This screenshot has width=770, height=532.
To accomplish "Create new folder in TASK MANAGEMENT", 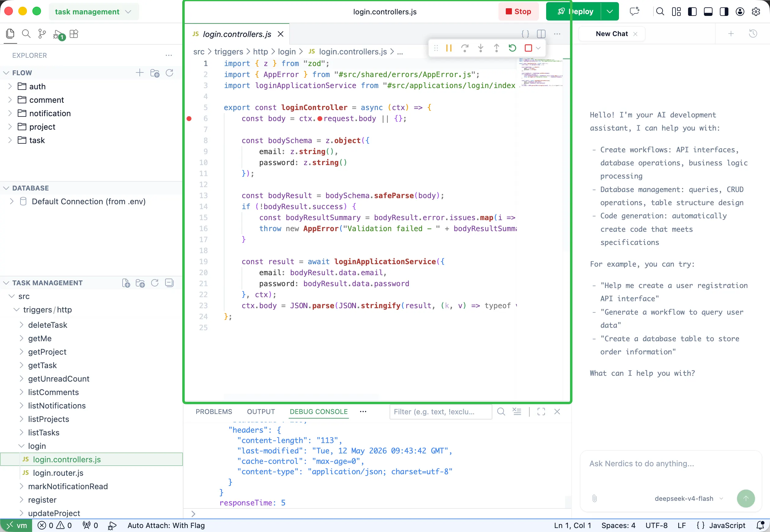I will click(x=140, y=283).
